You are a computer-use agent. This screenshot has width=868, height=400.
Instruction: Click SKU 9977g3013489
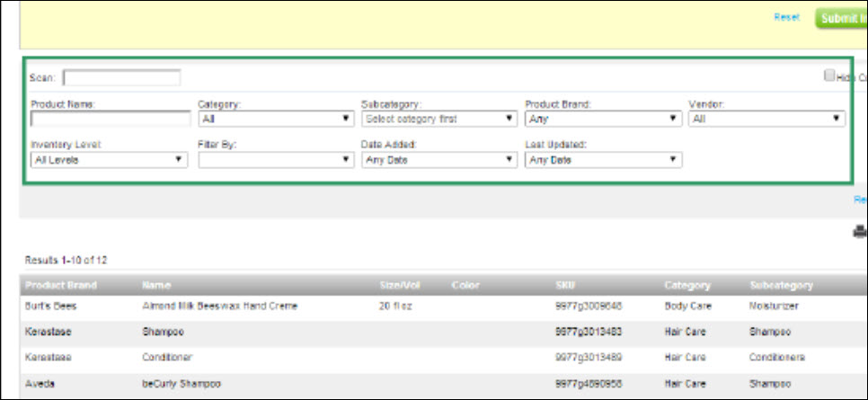588,358
